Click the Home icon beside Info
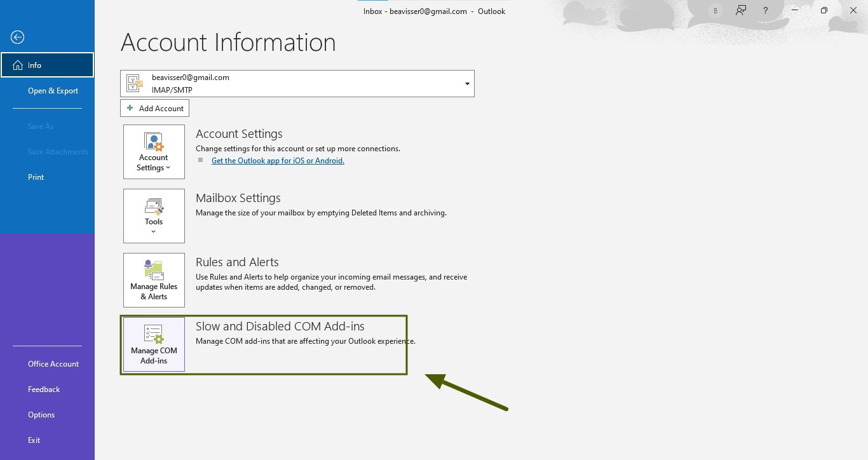Viewport: 868px width, 460px height. [x=17, y=65]
